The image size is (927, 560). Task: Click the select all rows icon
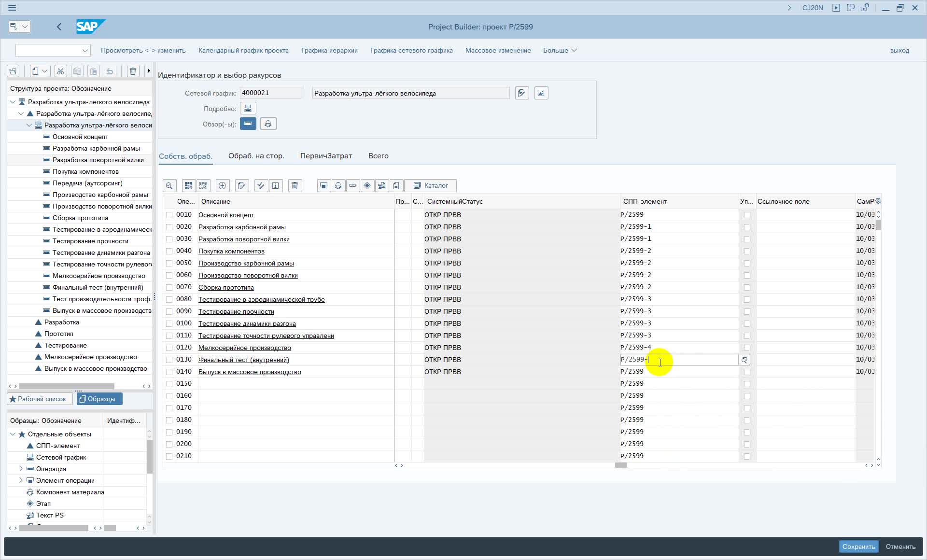click(188, 186)
